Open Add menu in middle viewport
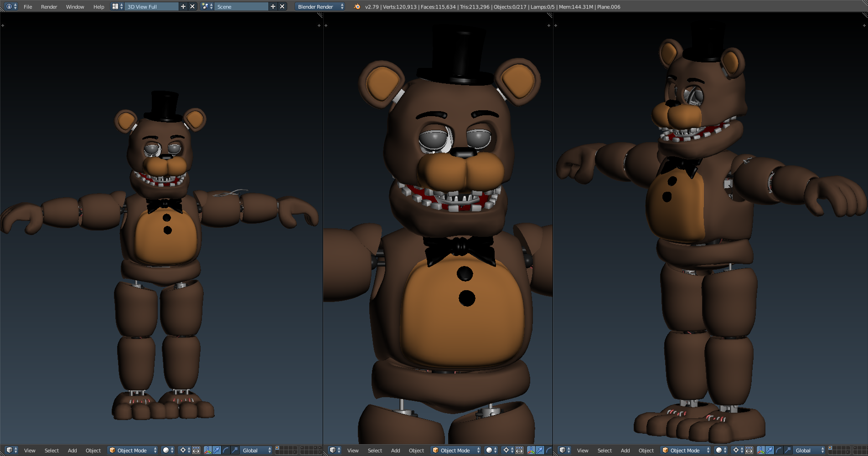The image size is (868, 456). [395, 451]
